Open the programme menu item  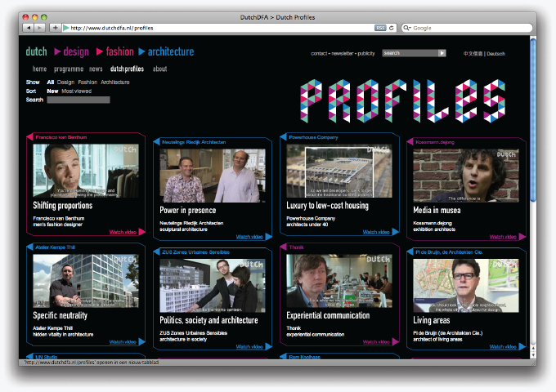pyautogui.click(x=69, y=69)
